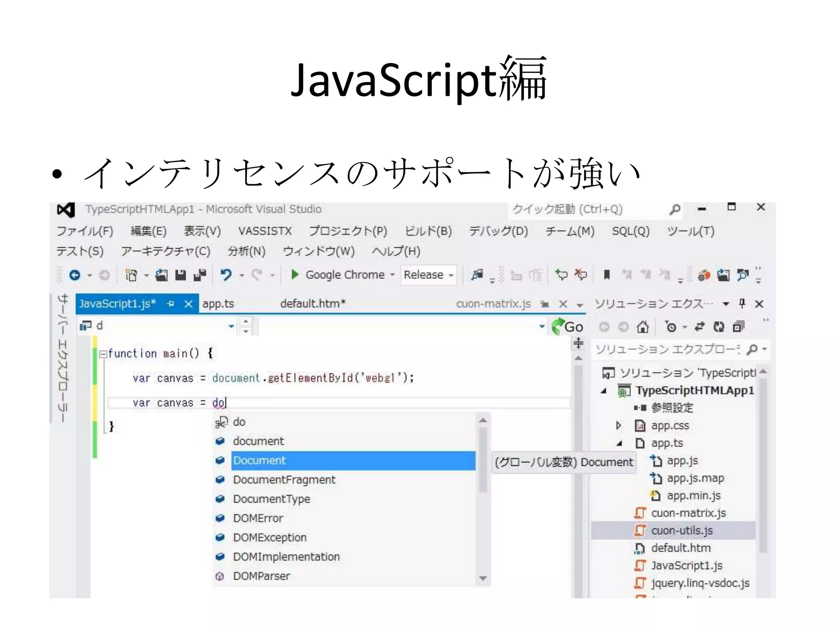840x630 pixels.
Task: Open the Server Explorer side tab
Action: [x=63, y=358]
